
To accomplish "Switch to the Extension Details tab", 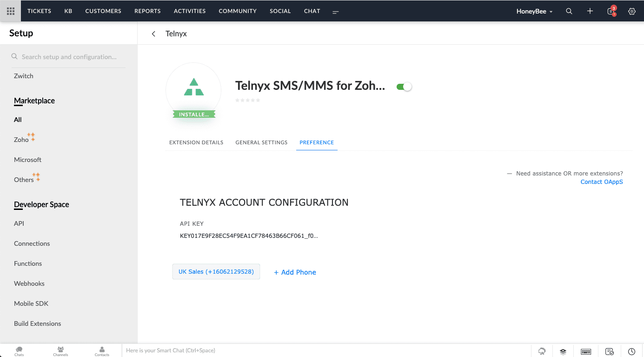I will click(x=196, y=142).
